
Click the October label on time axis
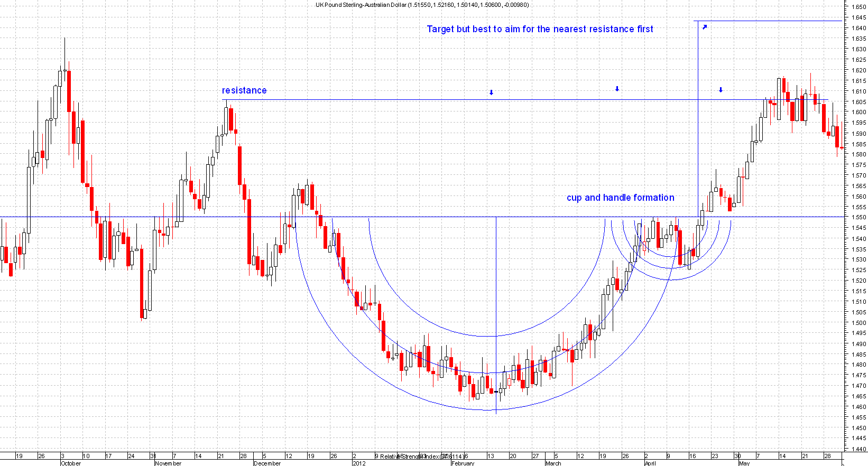pos(71,463)
